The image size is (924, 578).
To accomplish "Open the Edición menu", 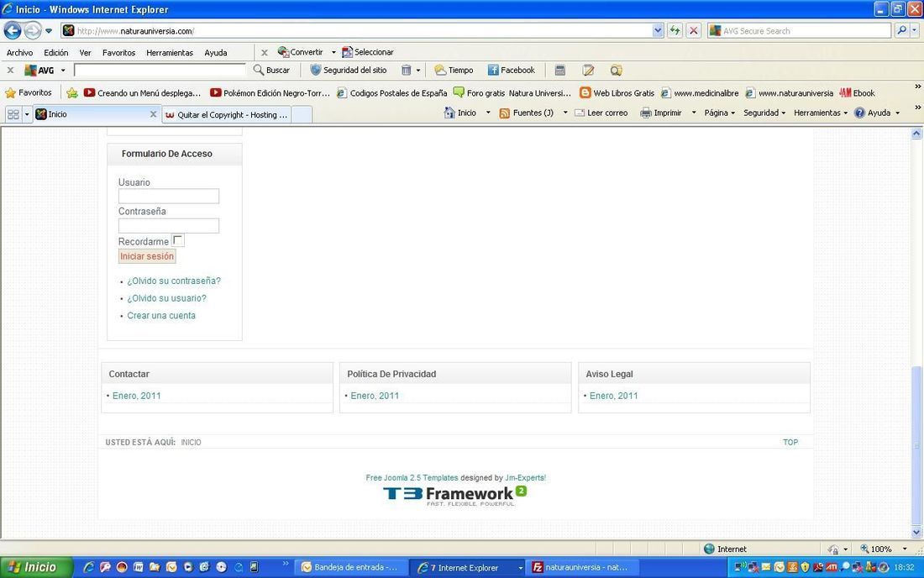I will (56, 52).
